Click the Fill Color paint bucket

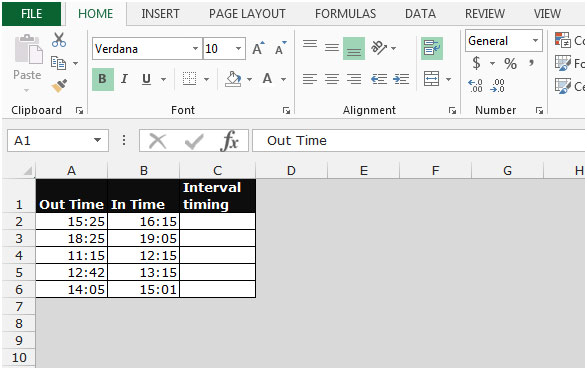233,79
